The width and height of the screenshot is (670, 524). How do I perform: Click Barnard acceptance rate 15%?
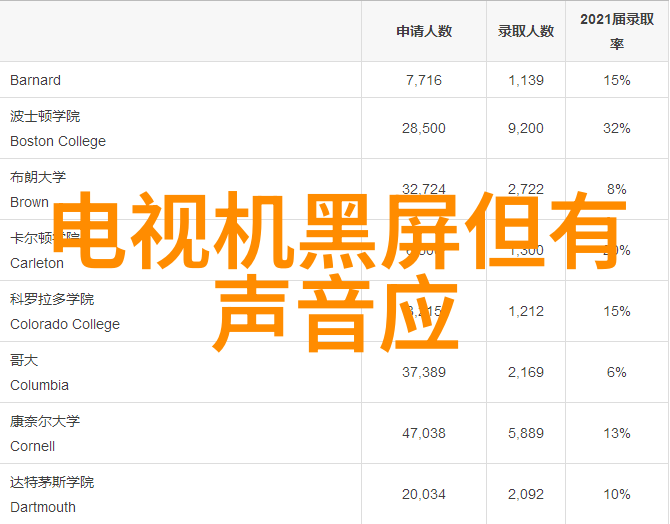(x=617, y=80)
